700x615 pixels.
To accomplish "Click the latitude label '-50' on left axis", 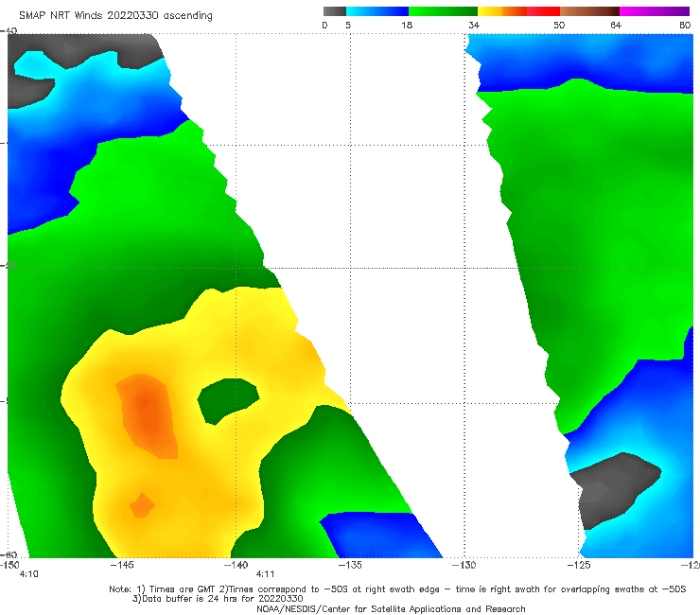I will [x=9, y=266].
